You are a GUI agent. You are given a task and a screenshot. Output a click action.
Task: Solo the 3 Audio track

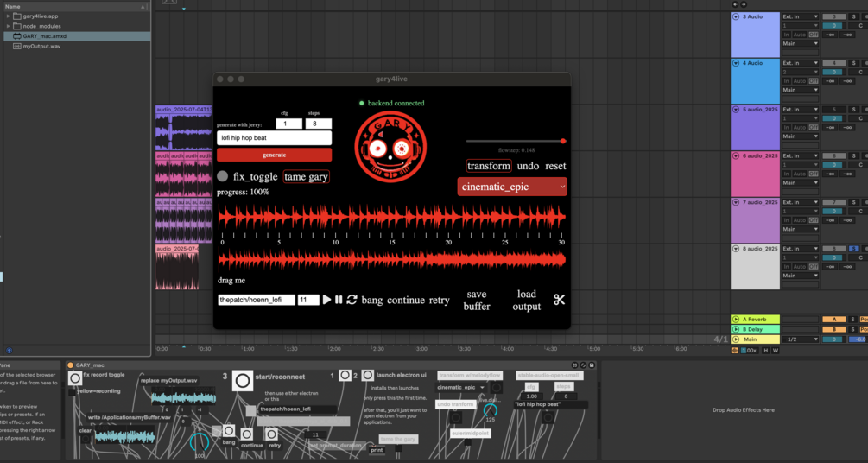click(x=853, y=16)
